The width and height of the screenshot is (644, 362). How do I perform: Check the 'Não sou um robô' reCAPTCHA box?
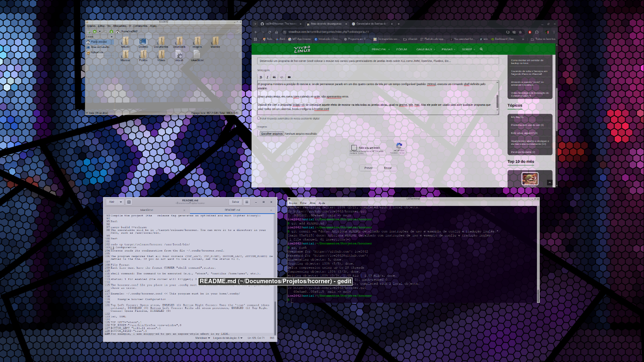pyautogui.click(x=354, y=148)
